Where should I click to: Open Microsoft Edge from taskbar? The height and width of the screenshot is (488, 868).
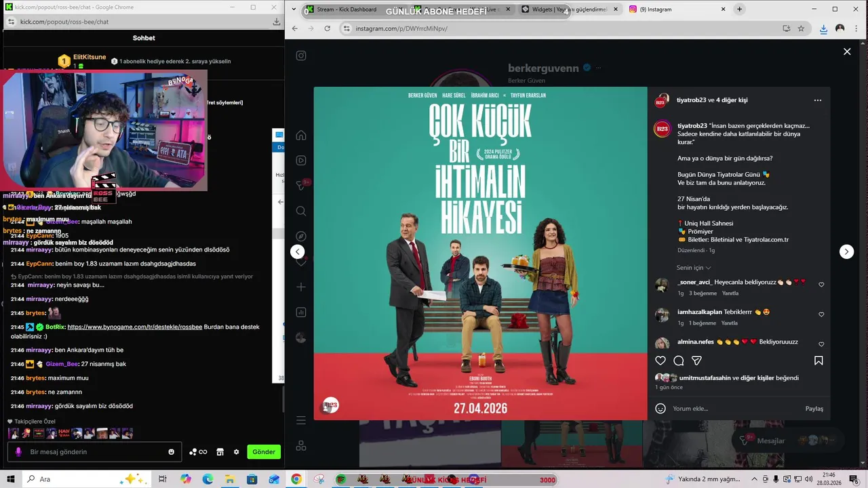208,479
